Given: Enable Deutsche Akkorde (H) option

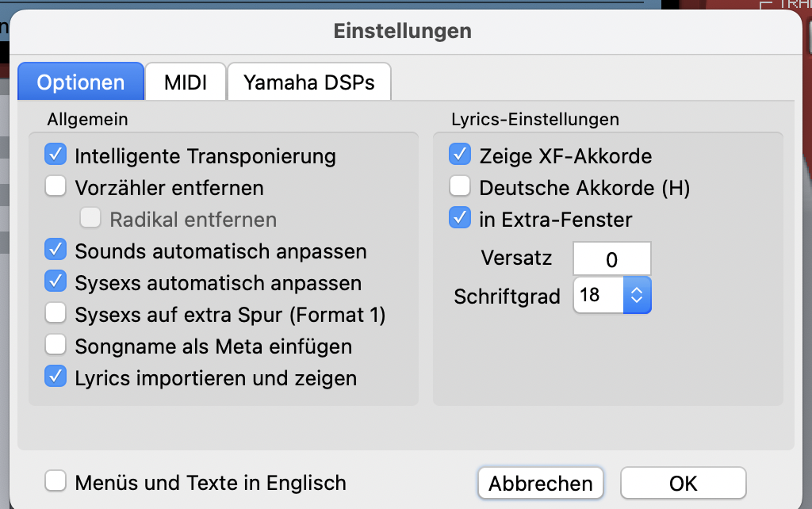Looking at the screenshot, I should click(460, 187).
